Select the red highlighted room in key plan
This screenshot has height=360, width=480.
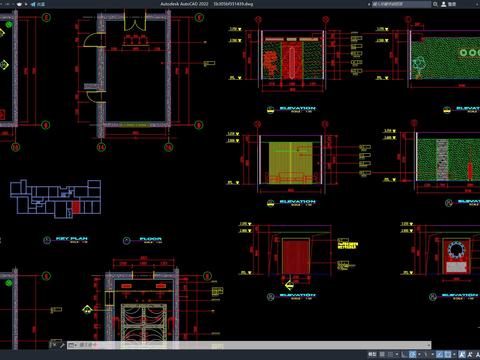(x=76, y=207)
